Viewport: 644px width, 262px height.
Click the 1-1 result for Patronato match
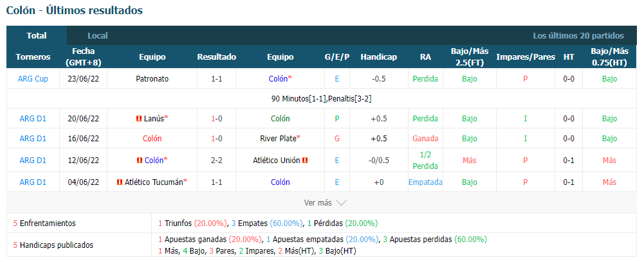[216, 79]
